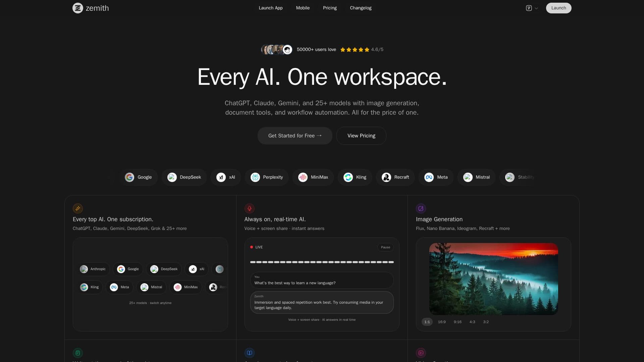The width and height of the screenshot is (644, 362).
Task: Click the user avatars group near rating
Action: [x=277, y=50]
